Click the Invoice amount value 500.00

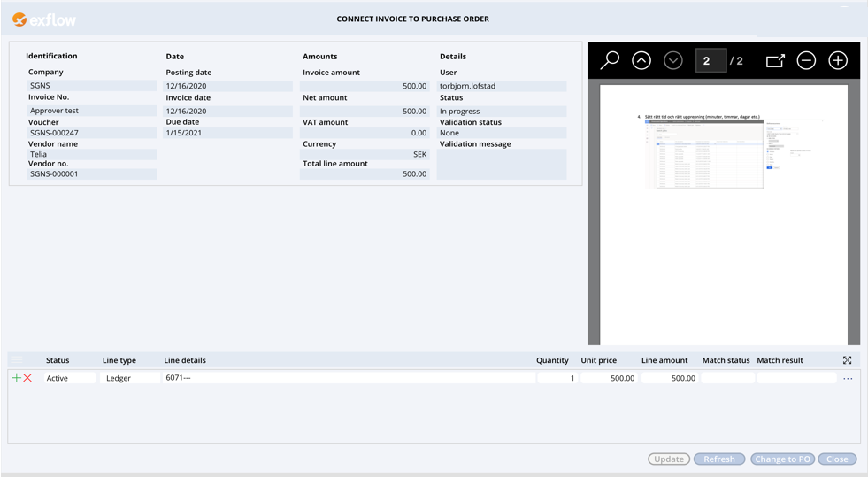(x=365, y=87)
